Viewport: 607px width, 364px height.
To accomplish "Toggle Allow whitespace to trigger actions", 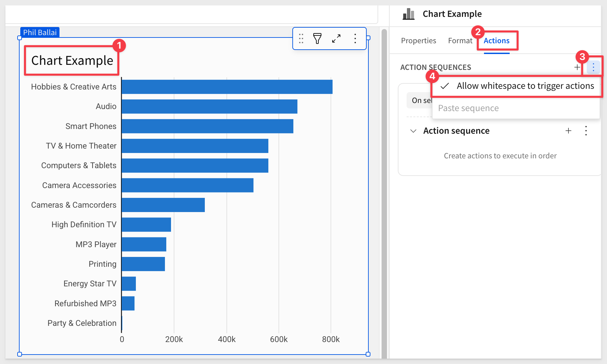I will [517, 86].
